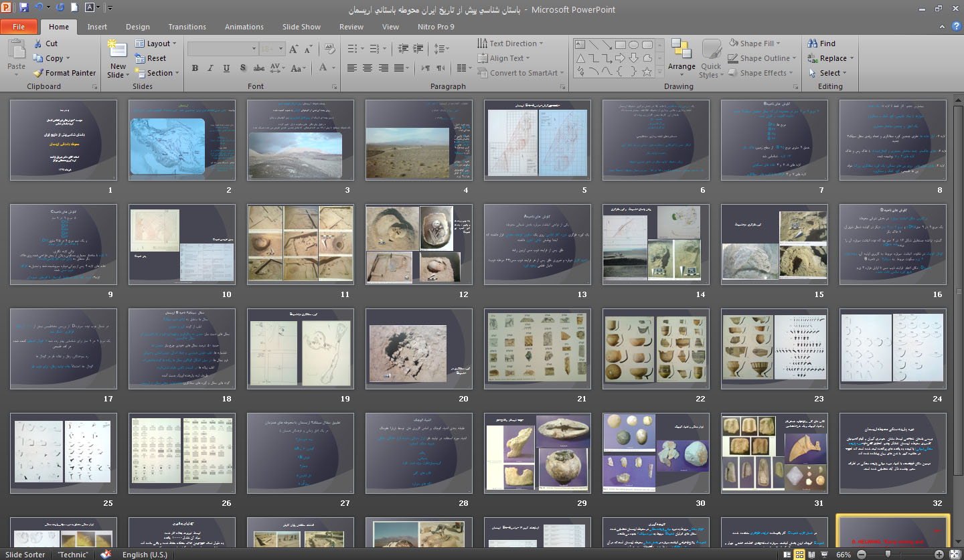964x560 pixels.
Task: Open the File menu button
Action: click(19, 27)
